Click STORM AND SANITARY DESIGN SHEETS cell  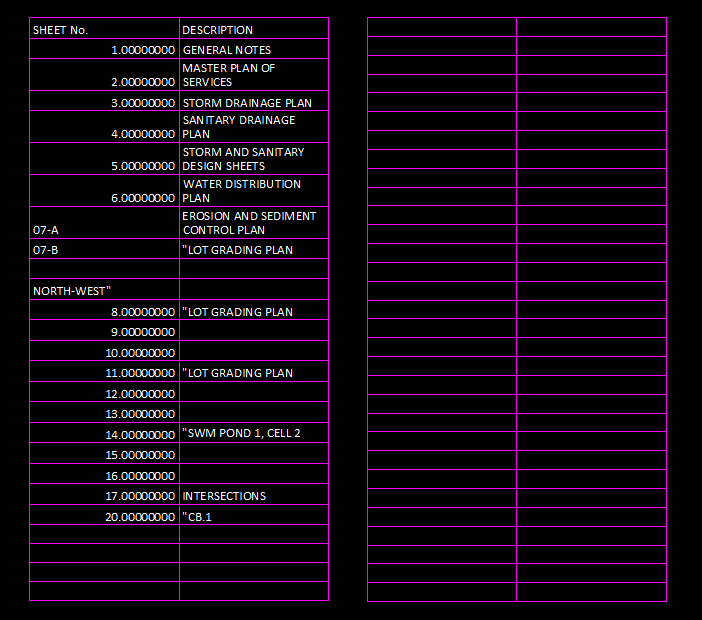[254, 159]
